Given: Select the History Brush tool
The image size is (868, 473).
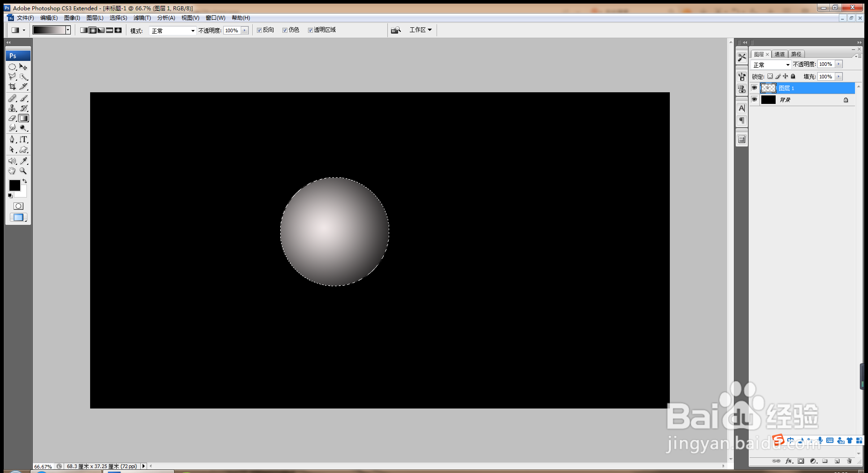Looking at the screenshot, I should [x=23, y=108].
